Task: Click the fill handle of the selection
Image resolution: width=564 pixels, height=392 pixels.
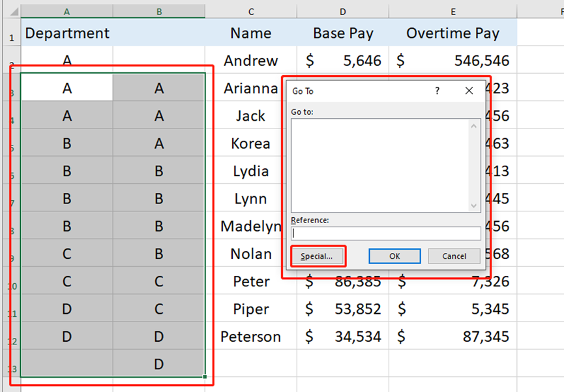Action: (205, 376)
